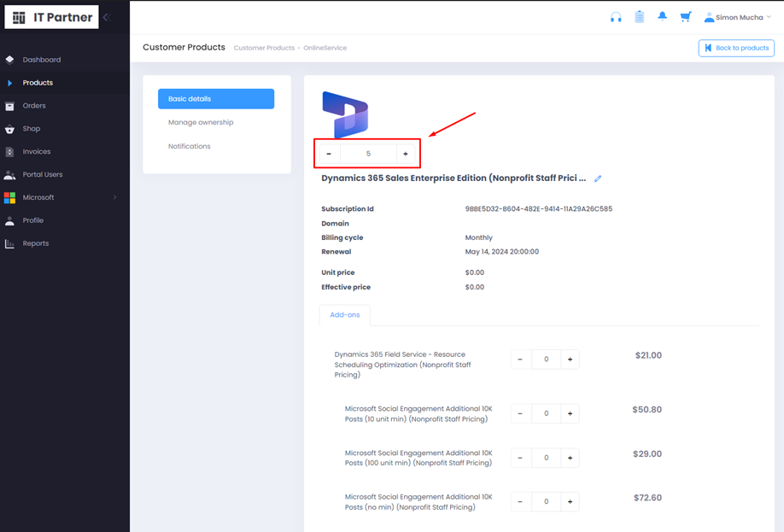Open the Simon Mucha user menu
The image size is (784, 532).
(738, 17)
